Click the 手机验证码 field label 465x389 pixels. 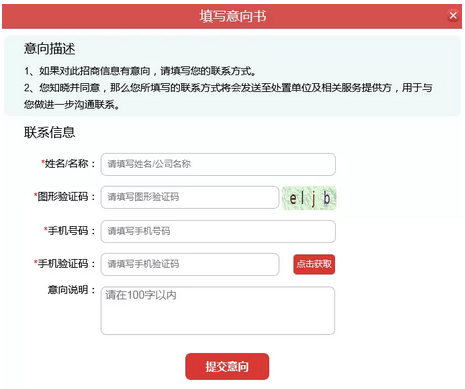pyautogui.click(x=64, y=264)
